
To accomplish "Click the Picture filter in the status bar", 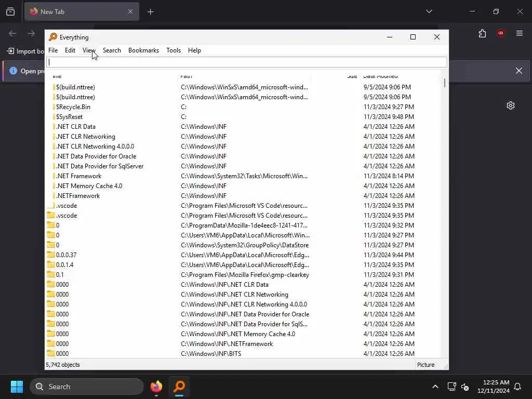I will tap(426, 365).
